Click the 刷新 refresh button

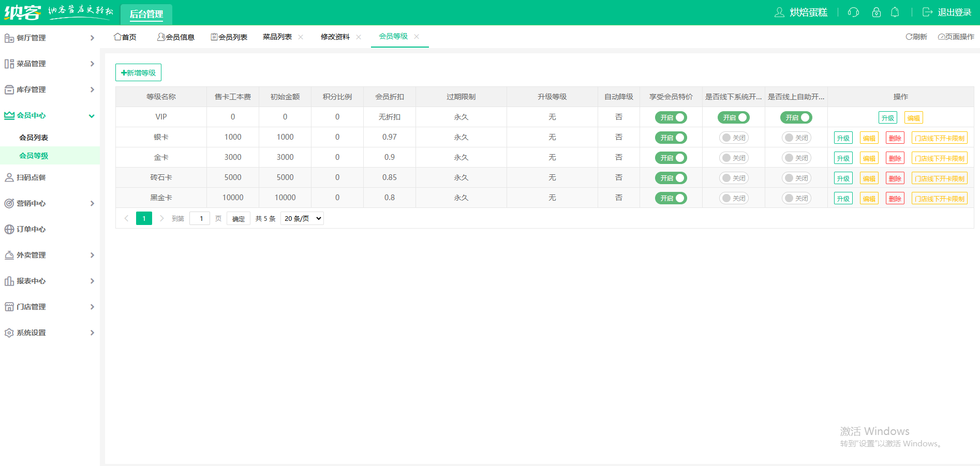916,37
